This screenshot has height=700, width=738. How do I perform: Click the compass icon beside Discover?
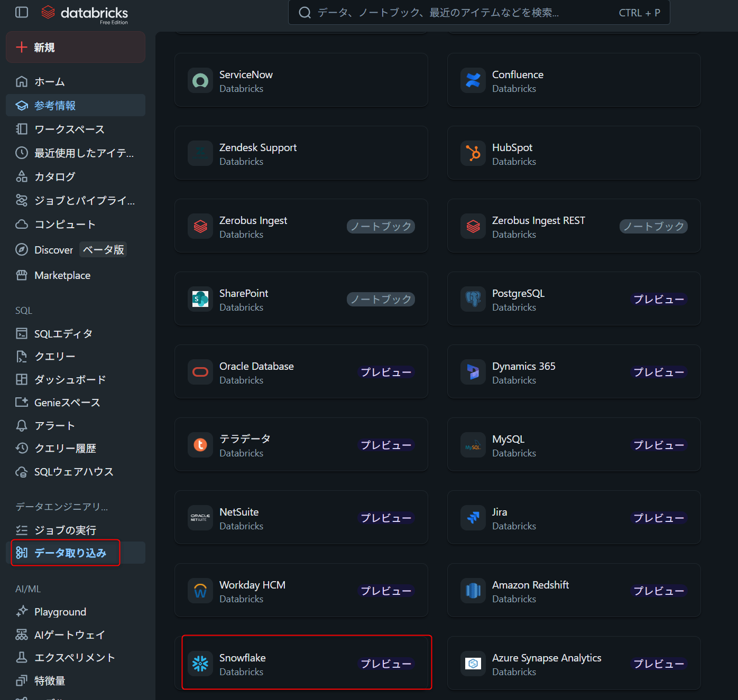[22, 249]
